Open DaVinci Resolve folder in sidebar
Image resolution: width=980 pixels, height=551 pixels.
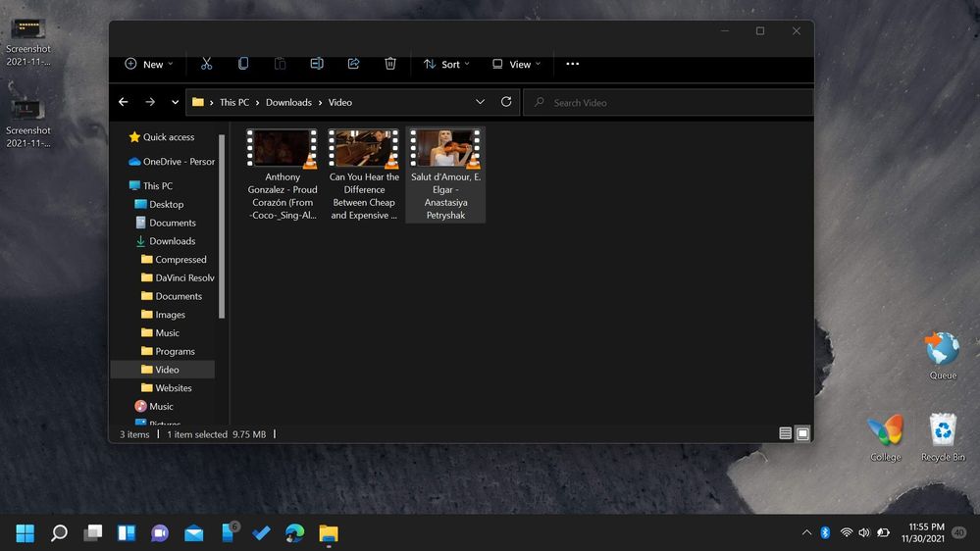coord(178,277)
